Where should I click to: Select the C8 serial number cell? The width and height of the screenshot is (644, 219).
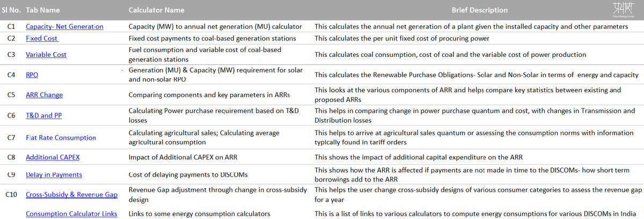click(11, 157)
